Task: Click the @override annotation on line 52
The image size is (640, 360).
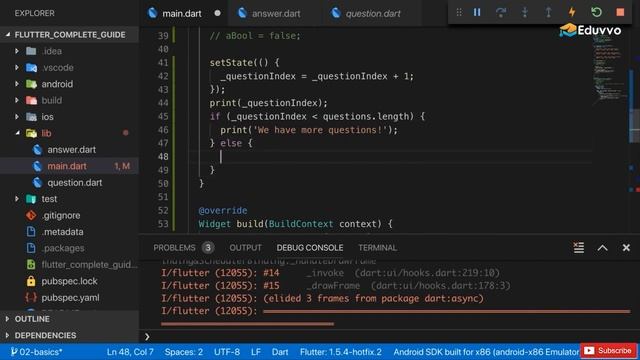Action: point(223,211)
